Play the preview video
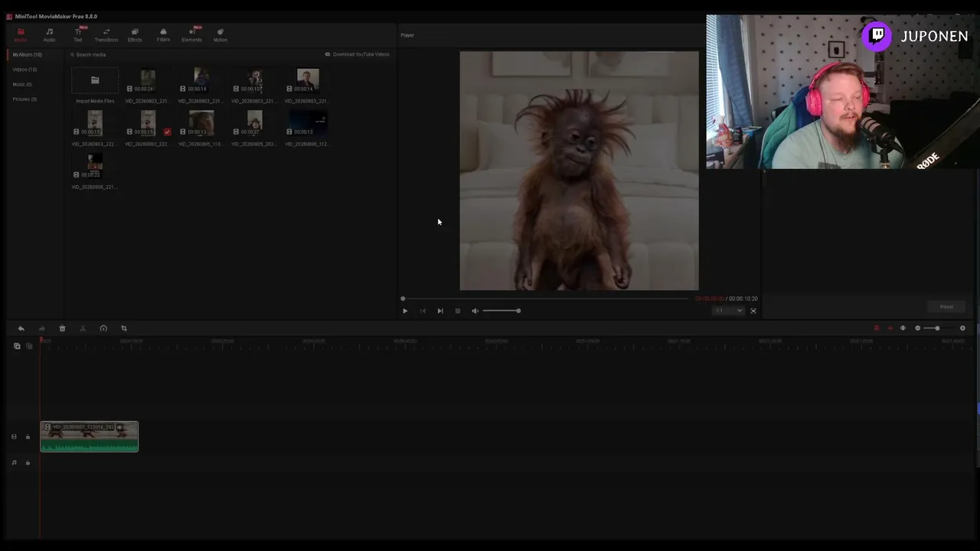980x551 pixels. [405, 311]
